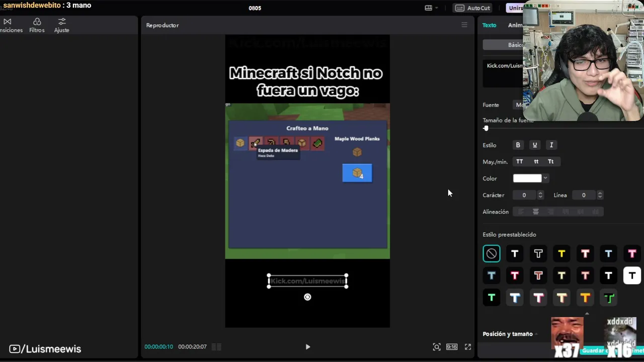Viewport: 644px width, 362px height.
Task: Apply red-outlined white T preset
Action: point(515,276)
